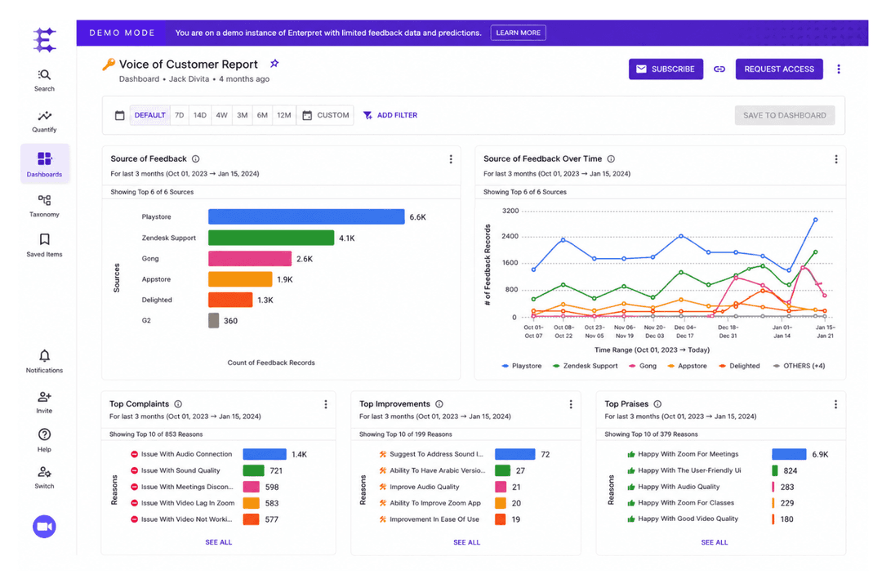Open Notifications bell in the sidebar
Viewport: 882px width, 588px height.
click(44, 361)
